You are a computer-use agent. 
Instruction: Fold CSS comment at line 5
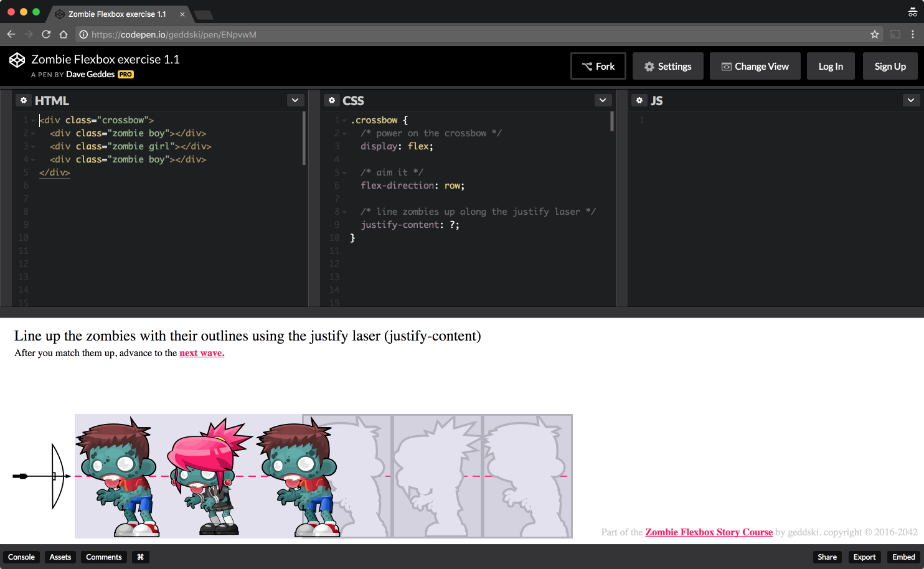(x=344, y=173)
